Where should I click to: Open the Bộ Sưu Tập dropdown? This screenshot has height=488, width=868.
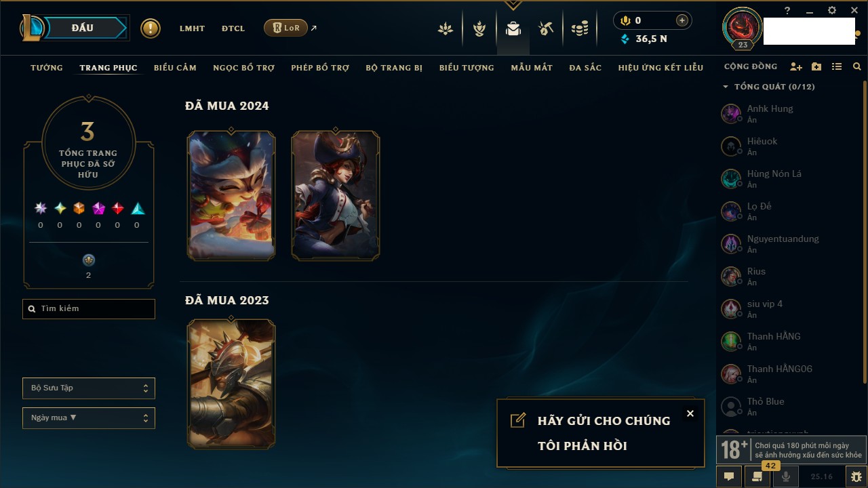click(89, 388)
